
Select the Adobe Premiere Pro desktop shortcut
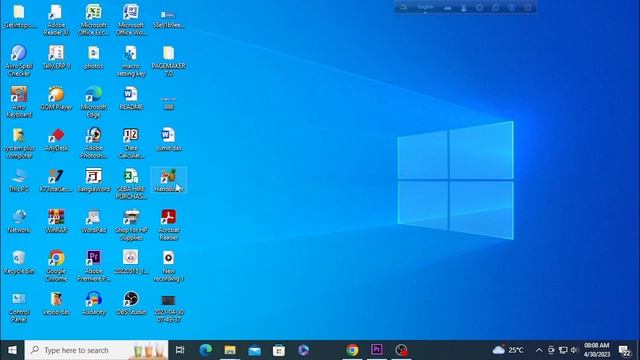pos(93,266)
